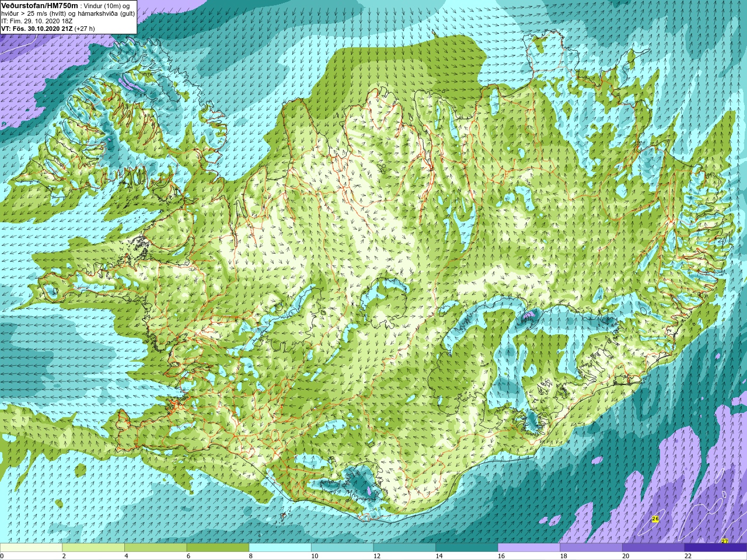Click the 'Vindur (10m) og' text
Viewport: 747px width, 560px height.
click(x=107, y=5)
